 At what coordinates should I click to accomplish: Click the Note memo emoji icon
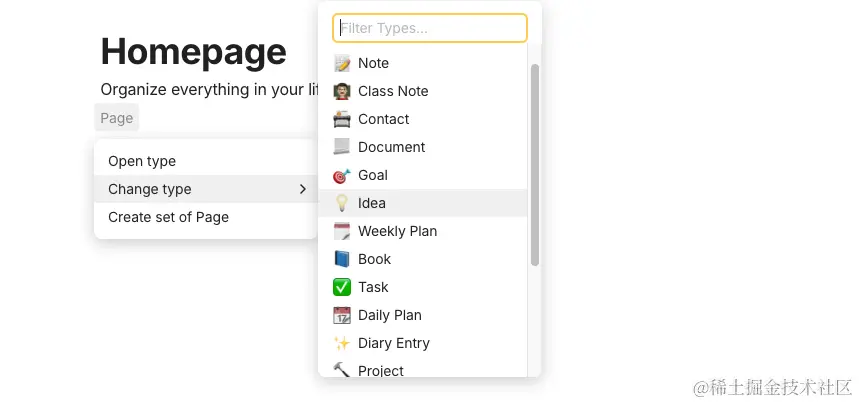(342, 63)
